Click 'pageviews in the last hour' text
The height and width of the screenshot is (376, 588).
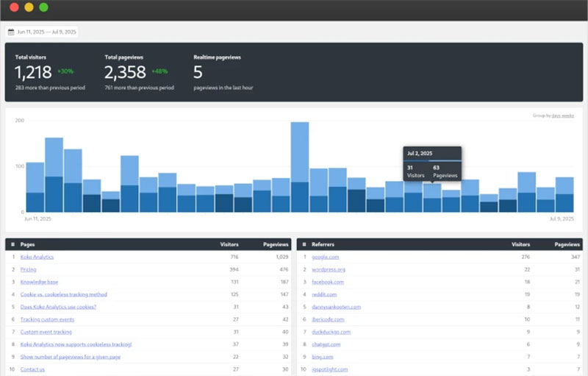pyautogui.click(x=223, y=88)
